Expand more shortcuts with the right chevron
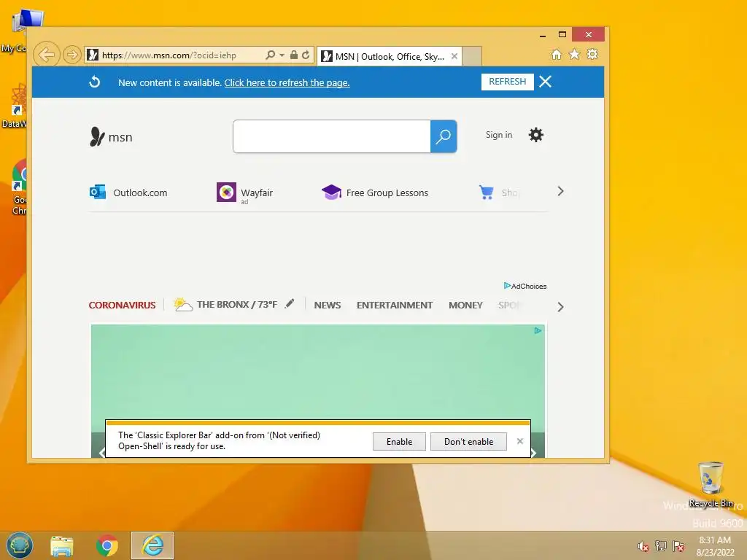 pos(560,192)
